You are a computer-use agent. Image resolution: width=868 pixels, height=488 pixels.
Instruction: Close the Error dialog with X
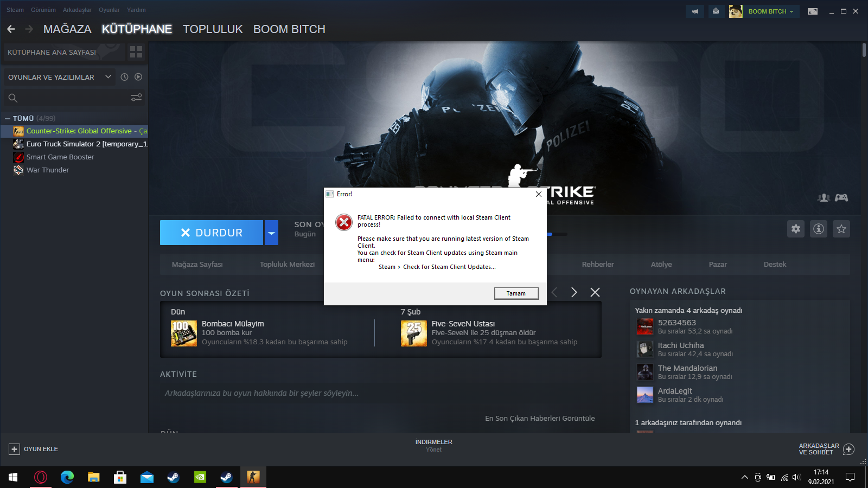539,194
